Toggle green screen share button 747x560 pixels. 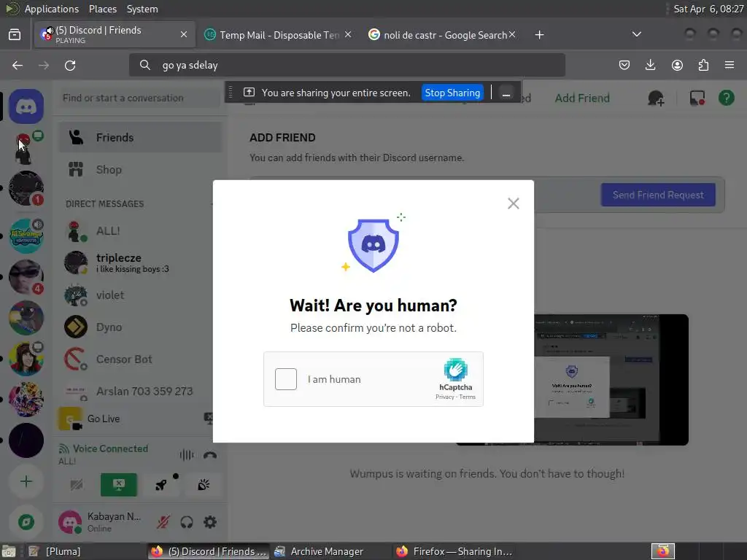coord(119,485)
